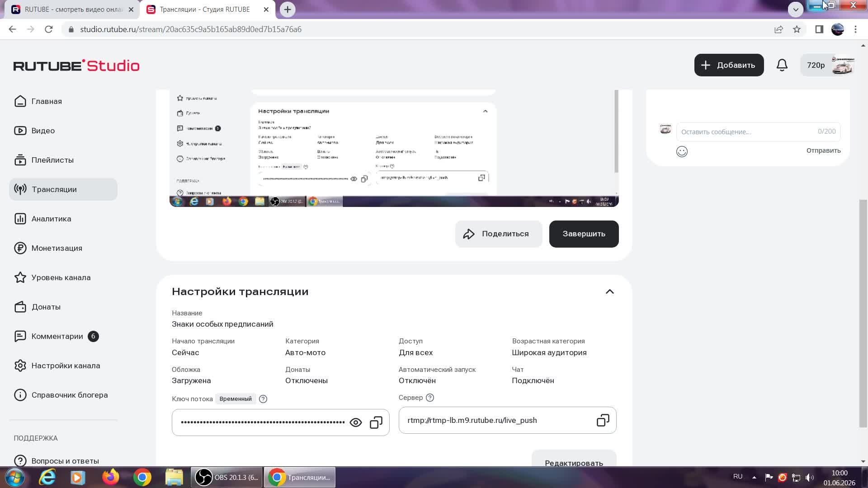Reveal the stream key with eye icon

356,422
